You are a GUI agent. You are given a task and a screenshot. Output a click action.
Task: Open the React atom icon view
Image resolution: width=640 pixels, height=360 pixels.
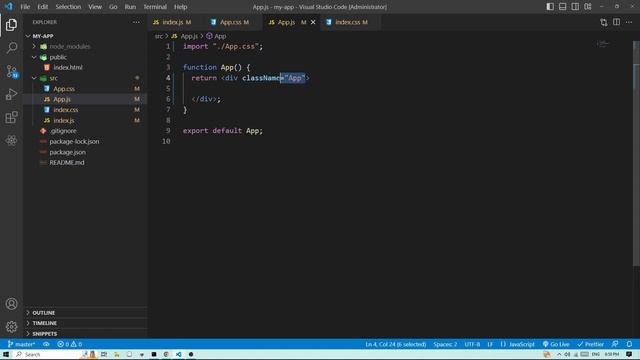(x=11, y=140)
